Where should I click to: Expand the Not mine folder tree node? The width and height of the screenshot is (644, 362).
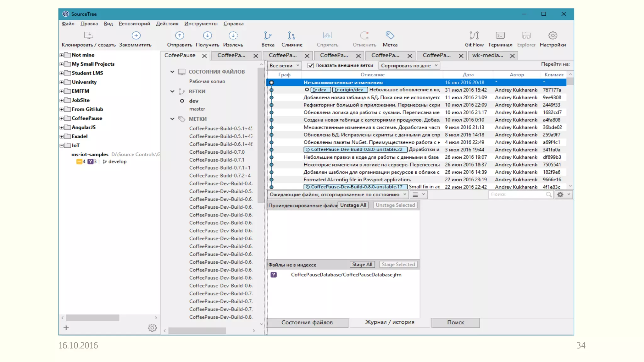[62, 55]
